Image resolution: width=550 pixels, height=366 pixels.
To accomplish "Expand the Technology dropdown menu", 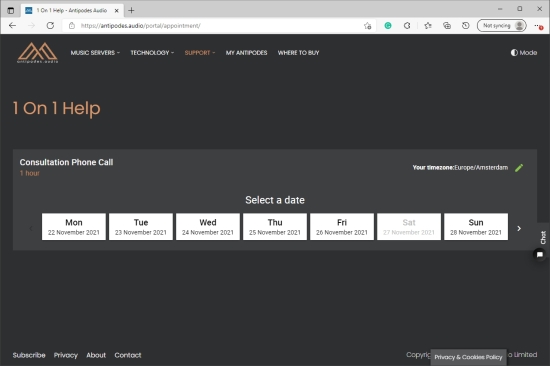I will click(x=152, y=53).
